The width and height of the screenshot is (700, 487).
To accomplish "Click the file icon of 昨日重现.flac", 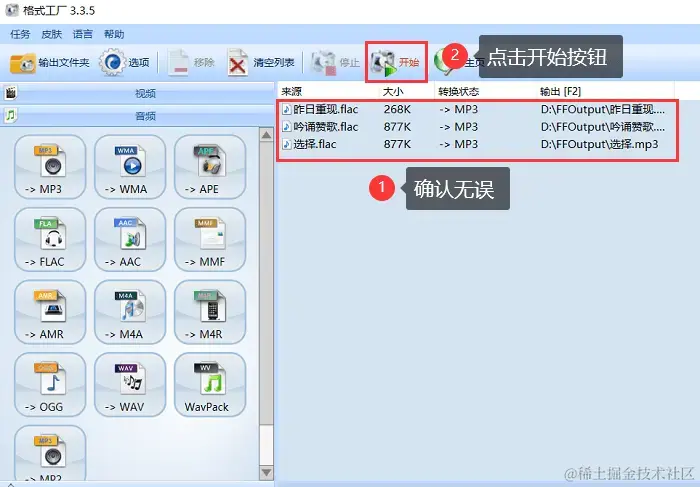I will point(287,109).
